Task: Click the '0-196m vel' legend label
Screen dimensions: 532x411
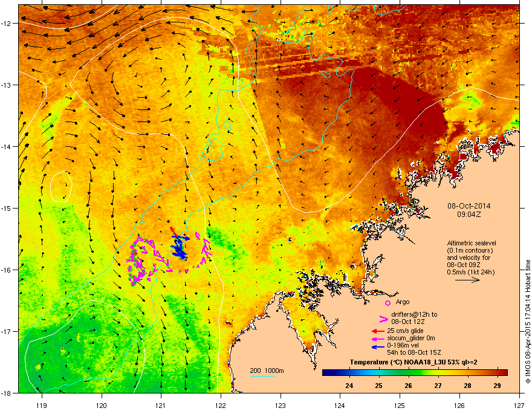Action: 403,346
